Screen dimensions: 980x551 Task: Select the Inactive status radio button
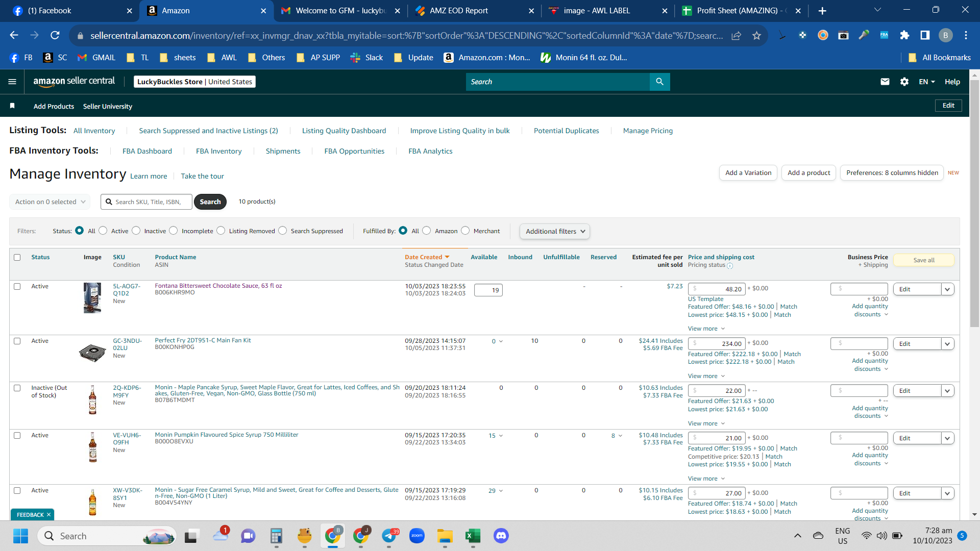[136, 231]
